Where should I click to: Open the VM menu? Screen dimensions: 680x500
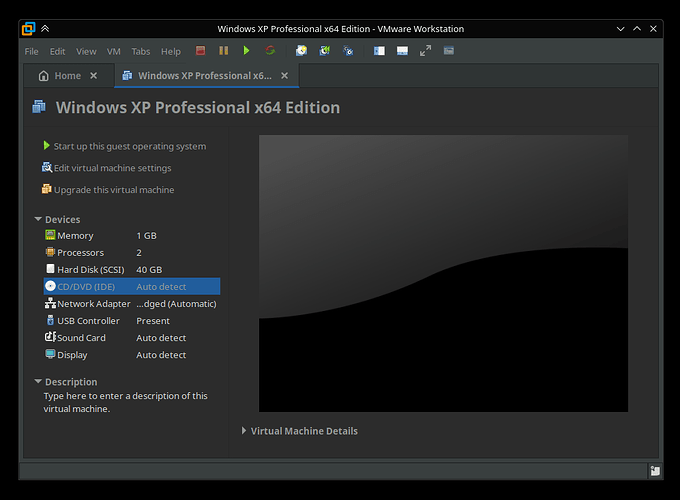pos(114,52)
